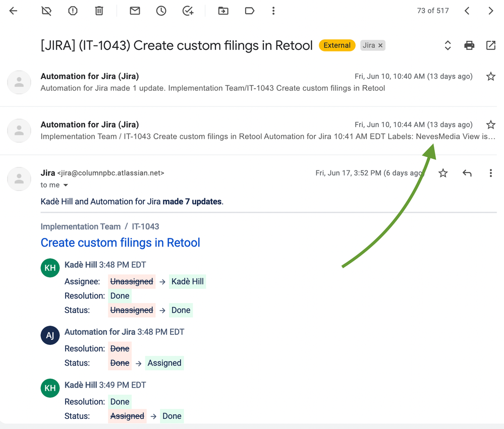The image size is (504, 429).
Task: Print the entire conversation
Action: (469, 45)
